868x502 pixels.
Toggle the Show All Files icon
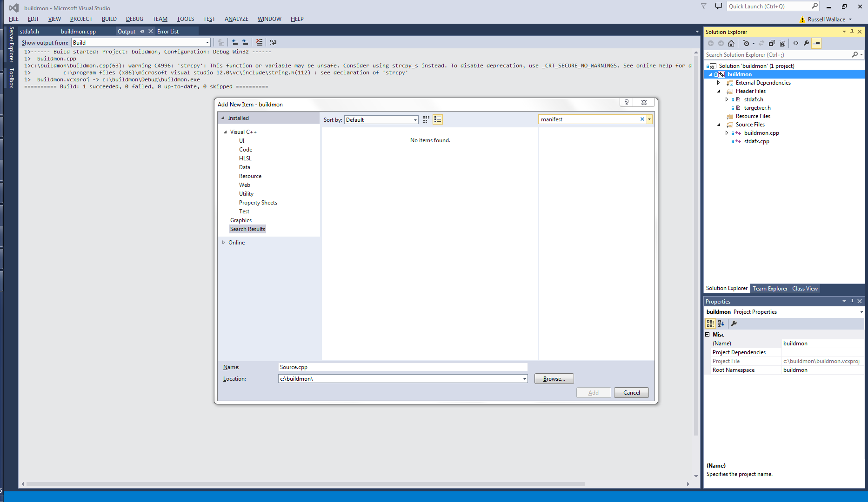[x=782, y=43]
